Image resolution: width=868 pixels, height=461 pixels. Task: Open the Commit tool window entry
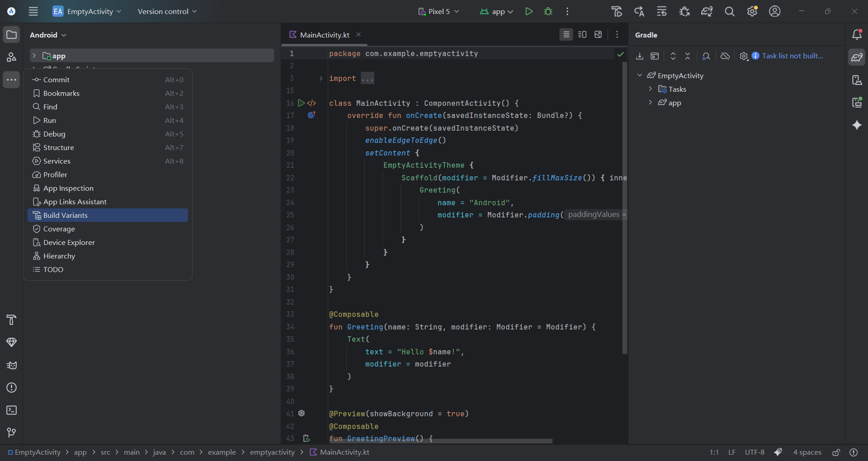tap(56, 80)
